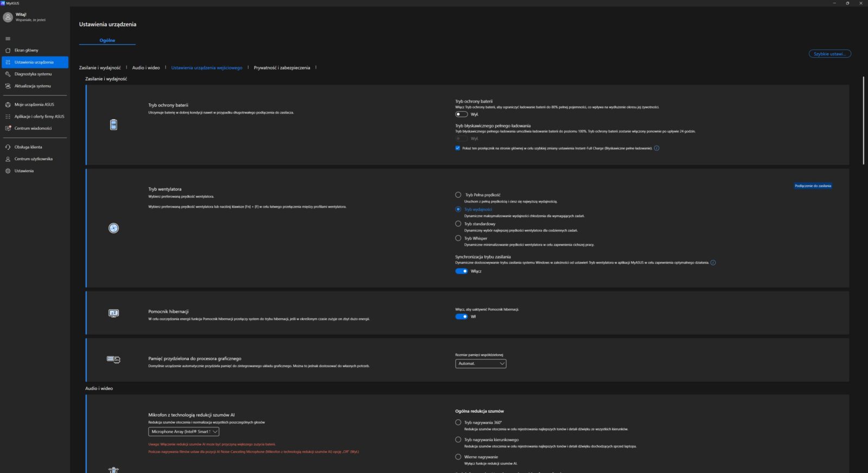Open the hamburger menu icon in sidebar
This screenshot has height=473, width=868.
point(8,39)
